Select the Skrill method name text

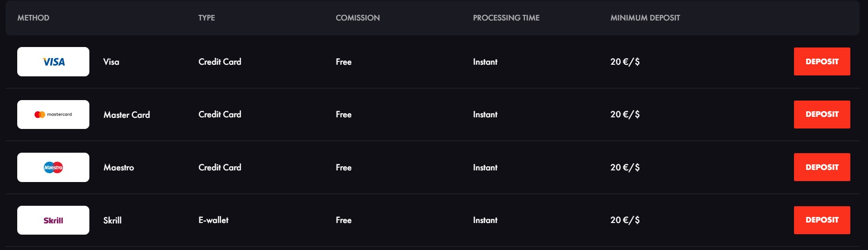click(x=112, y=220)
